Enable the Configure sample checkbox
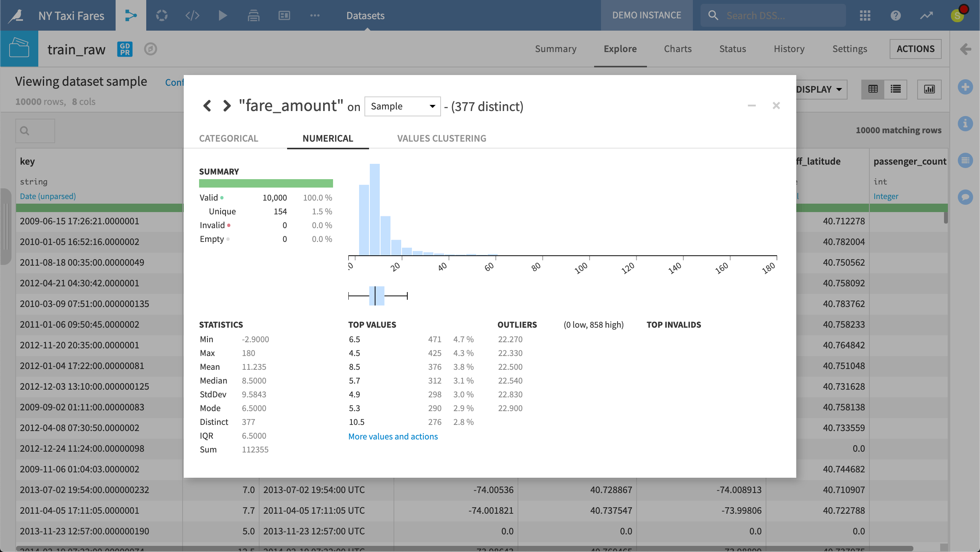980x552 pixels. [174, 81]
